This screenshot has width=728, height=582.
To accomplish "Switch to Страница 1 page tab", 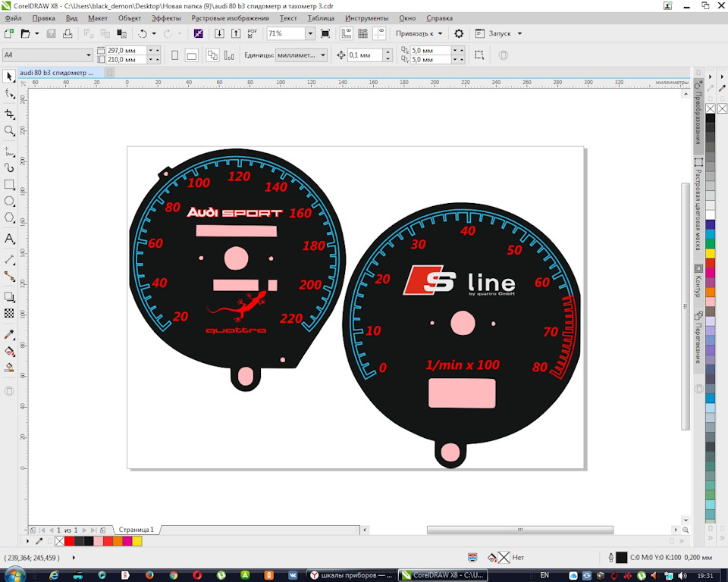I will tap(136, 530).
